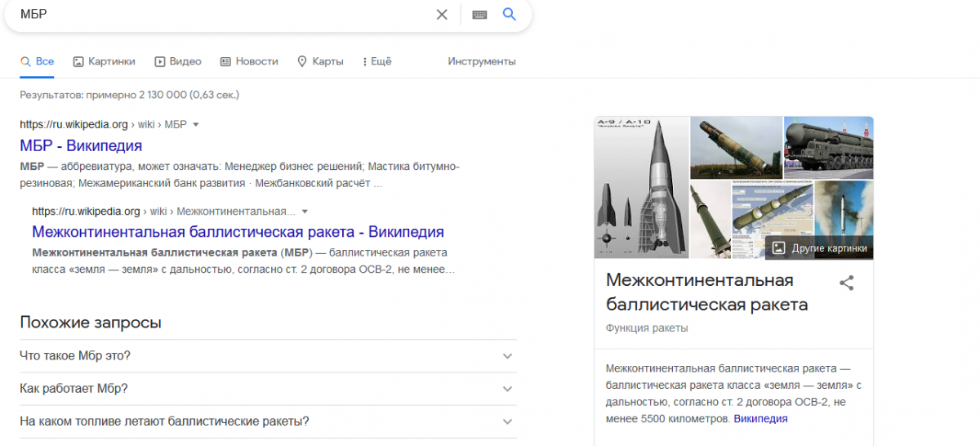Open dropdown arrow next to first Wikipedia URL
Screen dimensions: 980x446
tap(196, 125)
